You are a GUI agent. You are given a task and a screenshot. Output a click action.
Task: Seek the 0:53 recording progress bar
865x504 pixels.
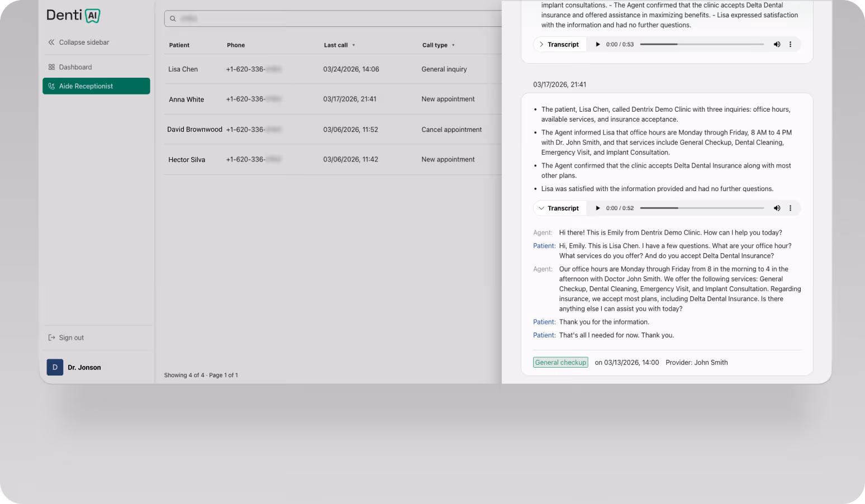coord(702,44)
